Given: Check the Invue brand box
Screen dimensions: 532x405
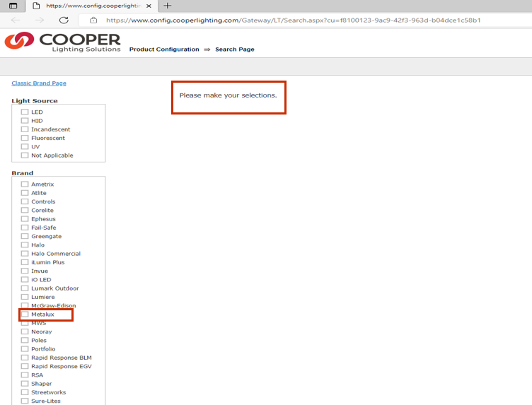Looking at the screenshot, I should point(25,271).
